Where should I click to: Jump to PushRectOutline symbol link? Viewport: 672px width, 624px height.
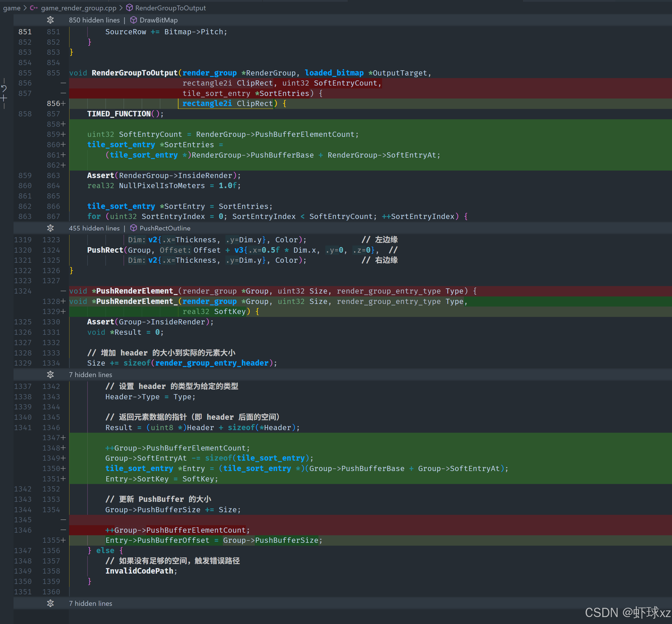[x=165, y=228]
